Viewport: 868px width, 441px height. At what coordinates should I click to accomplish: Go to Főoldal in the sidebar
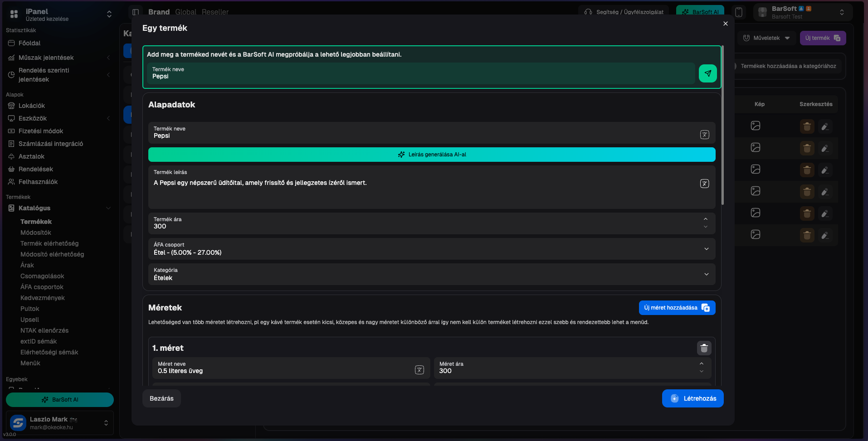point(29,43)
